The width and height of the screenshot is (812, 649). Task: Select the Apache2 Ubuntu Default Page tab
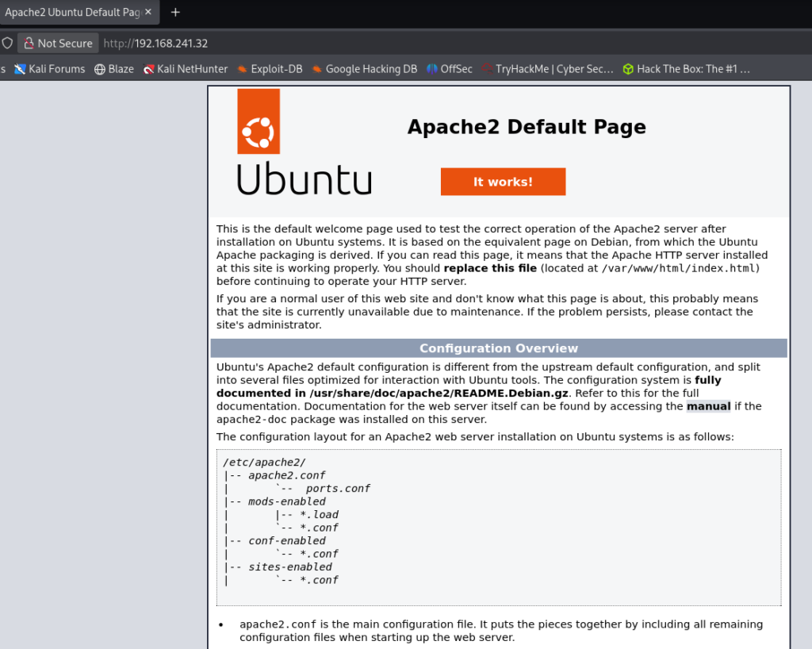pos(71,12)
